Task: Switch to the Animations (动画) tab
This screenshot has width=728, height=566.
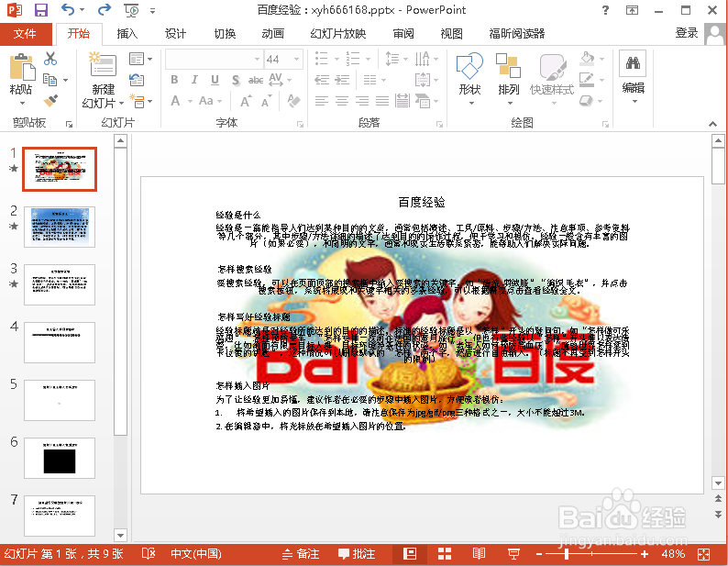Action: (273, 33)
